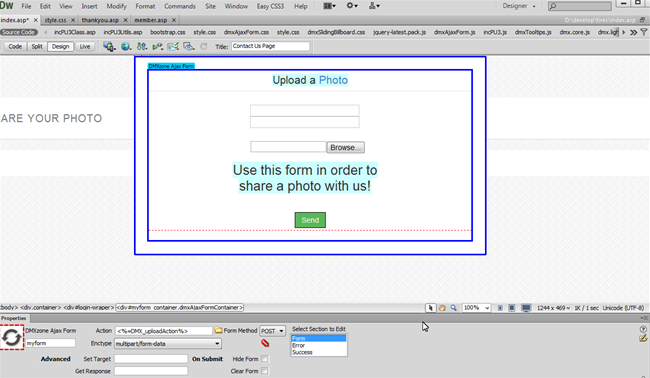Enable the Hide Form checkbox
The image size is (650, 378).
(x=264, y=359)
